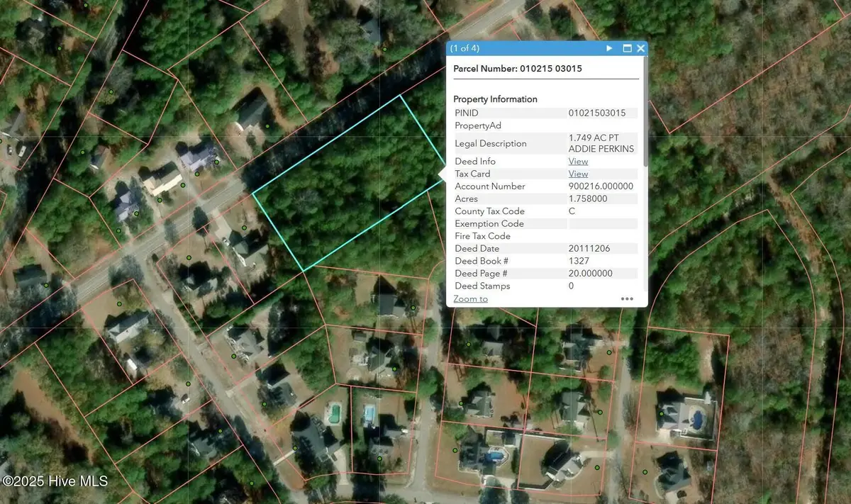Click the popup's pointer arrow on left edge
The width and height of the screenshot is (851, 504).
(443, 174)
